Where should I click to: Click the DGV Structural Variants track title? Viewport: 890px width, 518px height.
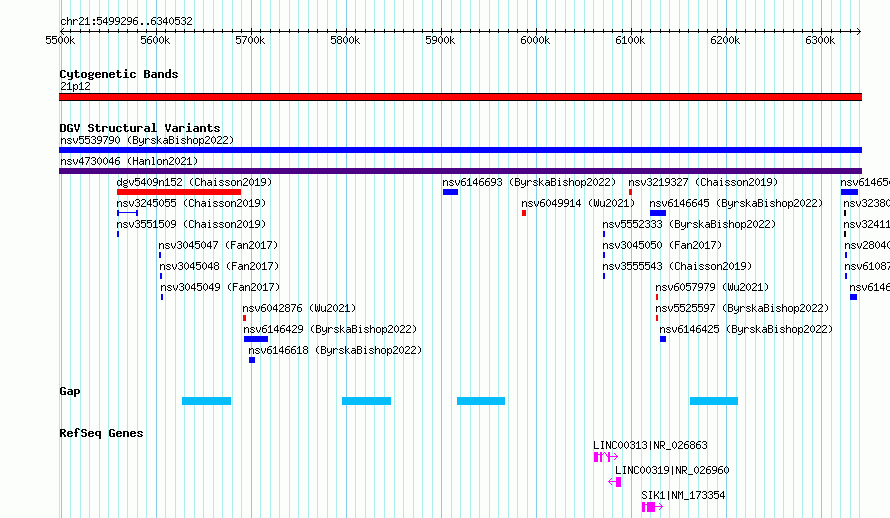140,128
